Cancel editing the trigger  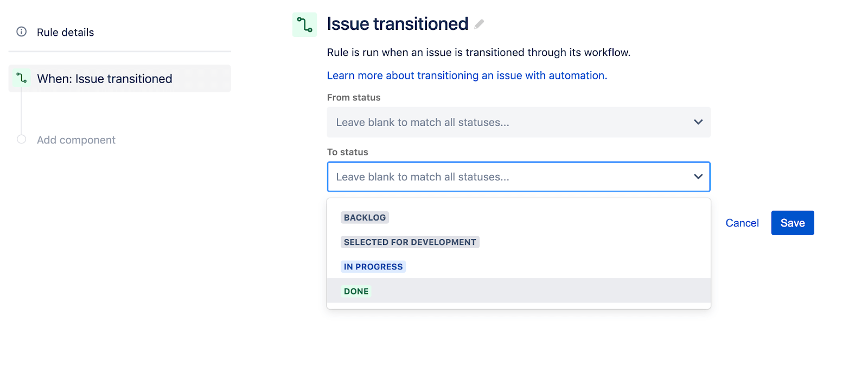742,223
